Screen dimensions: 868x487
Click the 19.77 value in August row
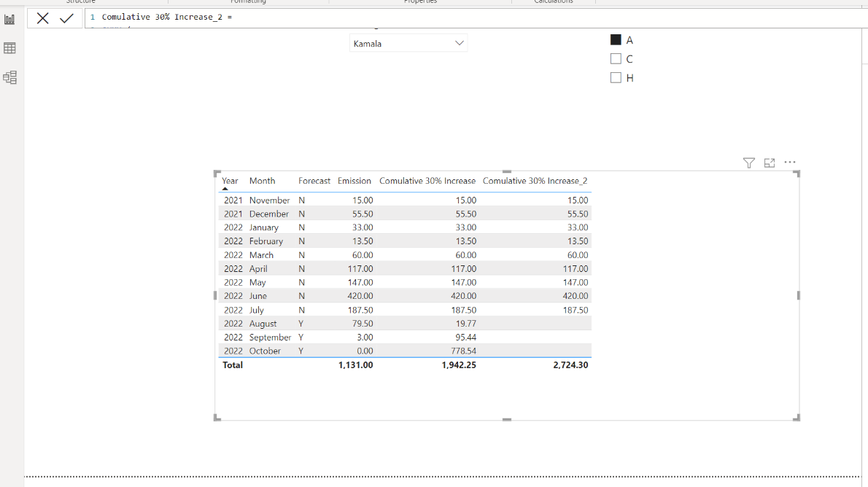coord(466,324)
